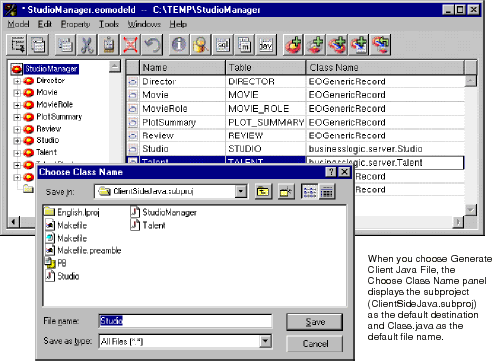The width and height of the screenshot is (495, 361).
Task: Open the 'Save in' folder dropdown
Action: (241, 192)
